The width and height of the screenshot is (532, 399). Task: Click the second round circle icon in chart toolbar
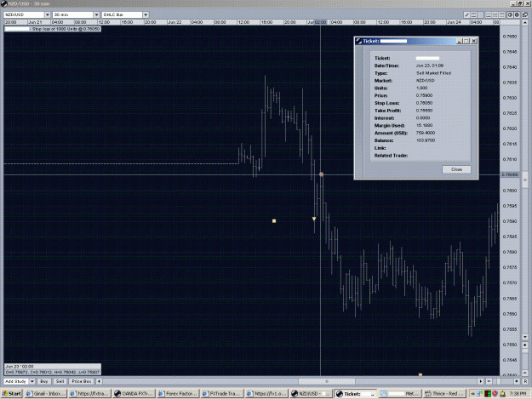(517, 14)
